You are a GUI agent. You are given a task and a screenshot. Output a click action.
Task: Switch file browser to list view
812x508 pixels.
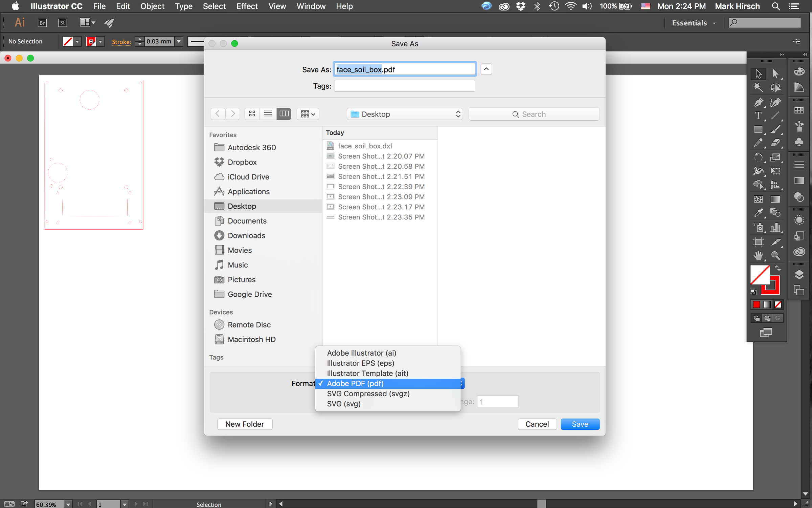click(268, 114)
